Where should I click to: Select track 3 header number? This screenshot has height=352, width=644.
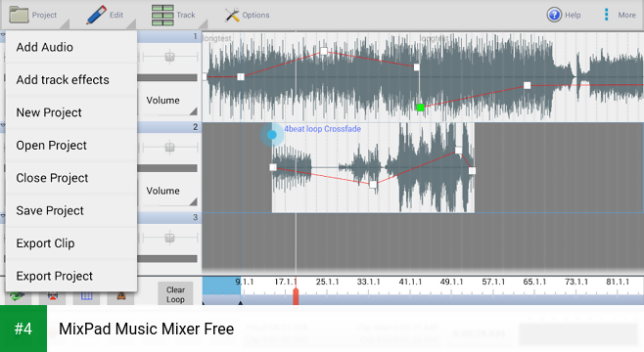click(x=195, y=217)
